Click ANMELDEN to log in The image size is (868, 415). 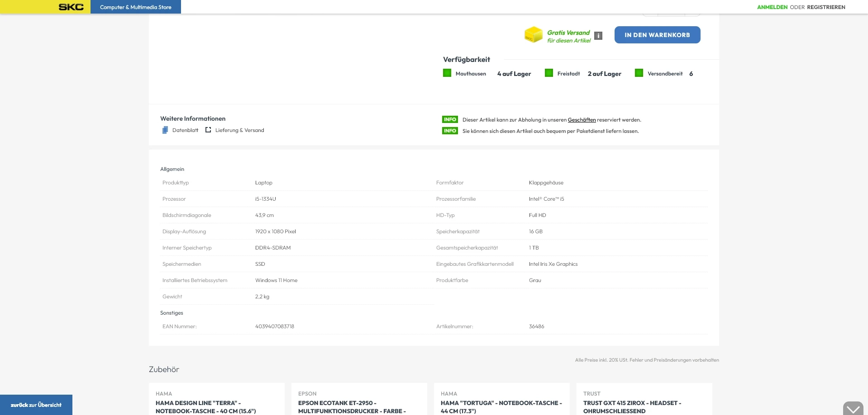772,7
